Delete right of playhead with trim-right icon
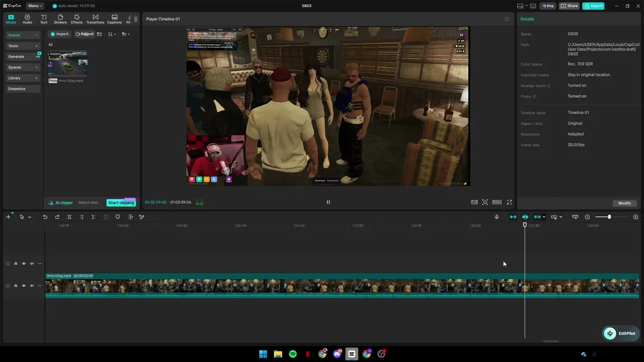This screenshot has width=644, height=362. (x=93, y=217)
